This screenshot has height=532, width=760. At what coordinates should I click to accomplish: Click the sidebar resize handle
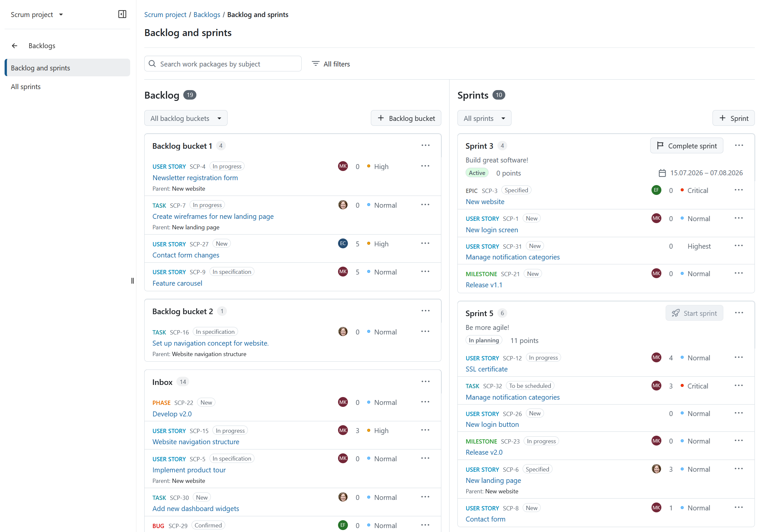(132, 281)
